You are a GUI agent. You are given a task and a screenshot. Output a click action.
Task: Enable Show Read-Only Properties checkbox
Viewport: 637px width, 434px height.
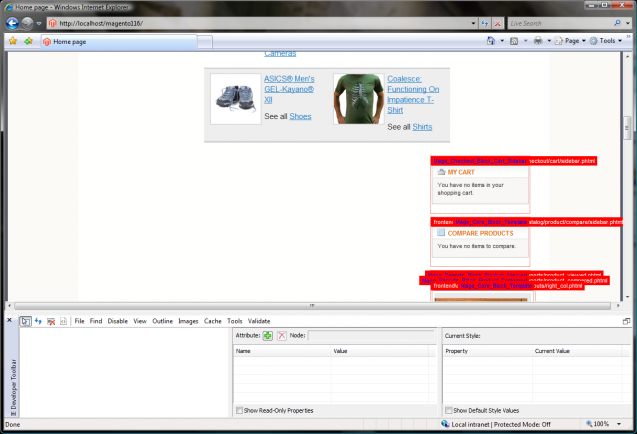(238, 410)
